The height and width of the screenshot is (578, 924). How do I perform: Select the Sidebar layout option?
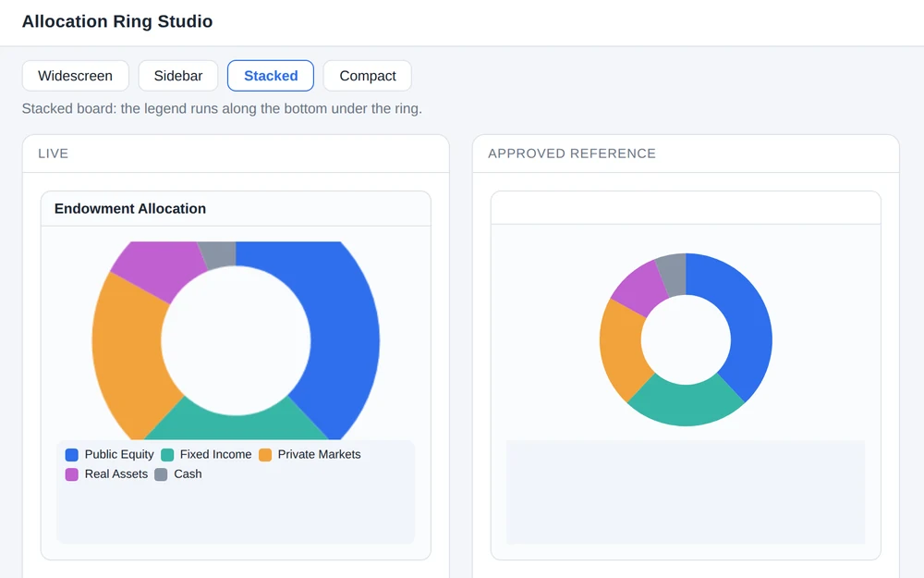178,76
